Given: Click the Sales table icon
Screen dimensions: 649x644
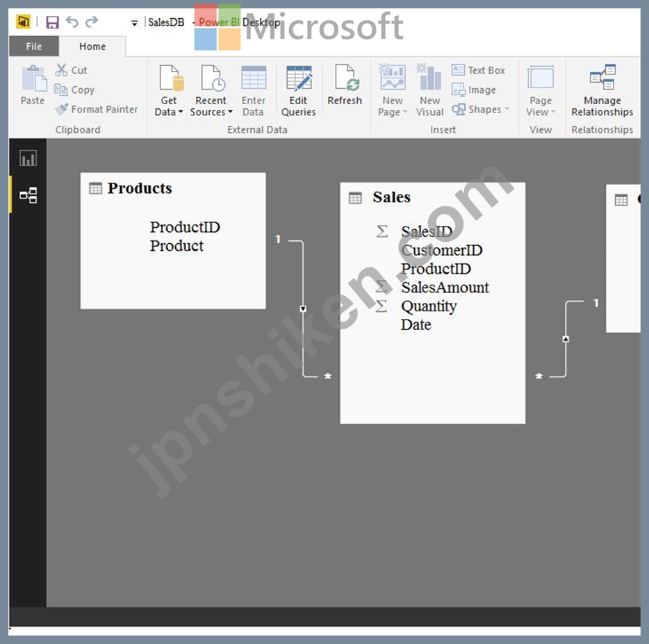Looking at the screenshot, I should (355, 198).
